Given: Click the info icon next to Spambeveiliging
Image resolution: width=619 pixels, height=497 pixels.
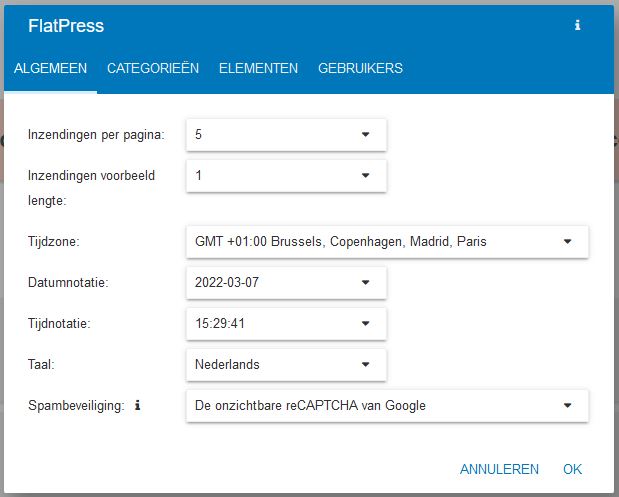Looking at the screenshot, I should click(x=137, y=405).
